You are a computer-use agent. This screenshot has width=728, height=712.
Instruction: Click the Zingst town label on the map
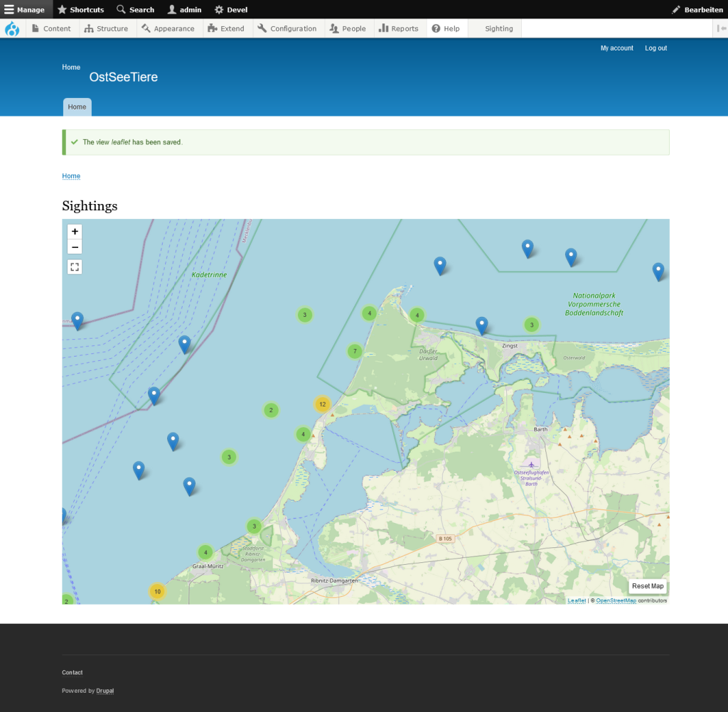(x=510, y=346)
